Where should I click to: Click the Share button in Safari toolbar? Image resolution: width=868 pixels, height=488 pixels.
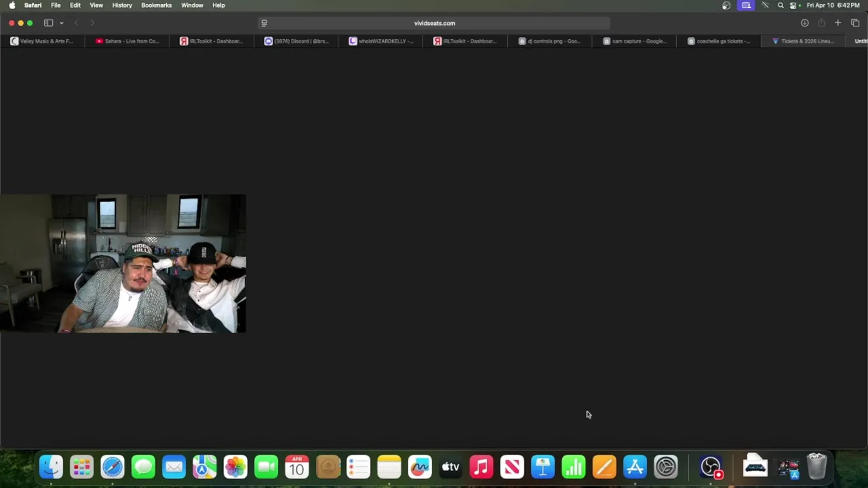pos(821,23)
